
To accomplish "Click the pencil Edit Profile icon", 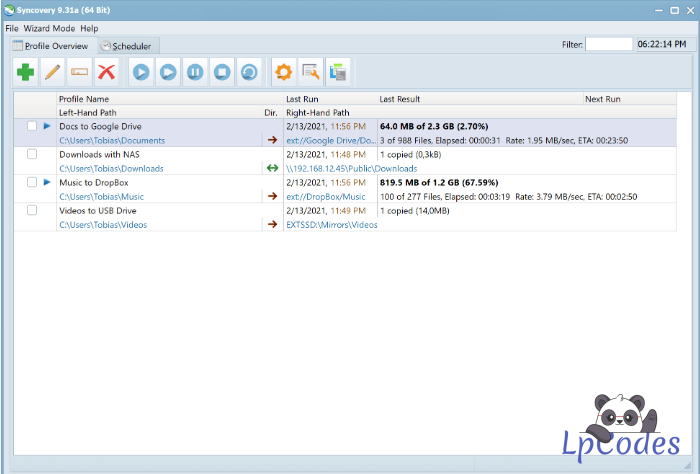I will tap(52, 72).
